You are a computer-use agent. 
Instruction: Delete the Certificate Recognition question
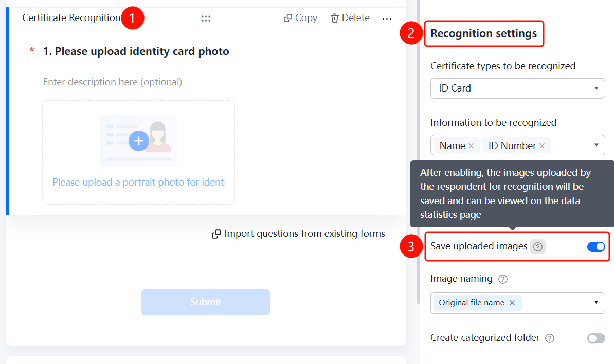(x=350, y=18)
